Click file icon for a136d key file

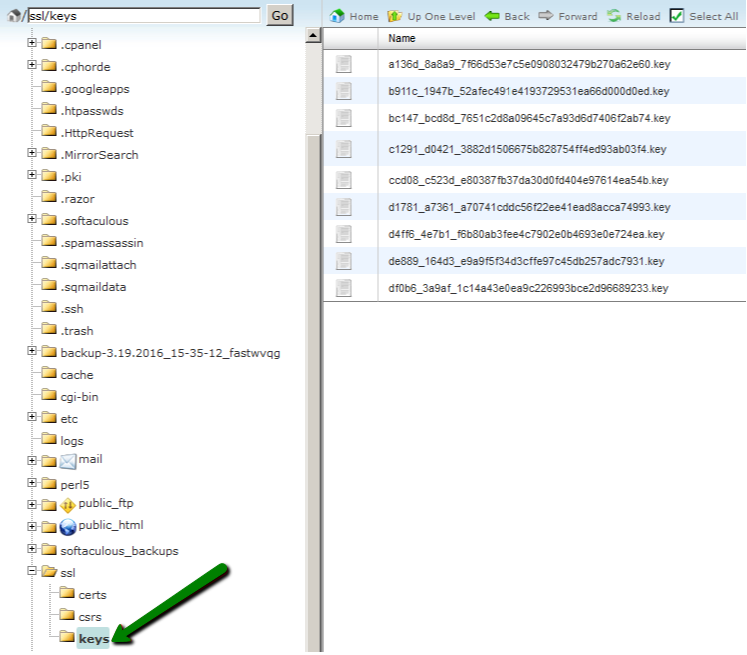(x=344, y=64)
